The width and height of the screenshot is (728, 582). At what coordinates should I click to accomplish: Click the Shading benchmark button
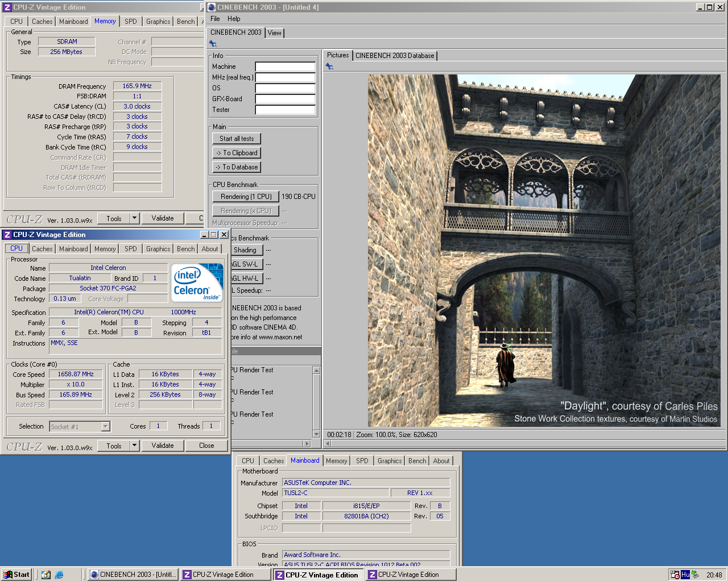(246, 250)
